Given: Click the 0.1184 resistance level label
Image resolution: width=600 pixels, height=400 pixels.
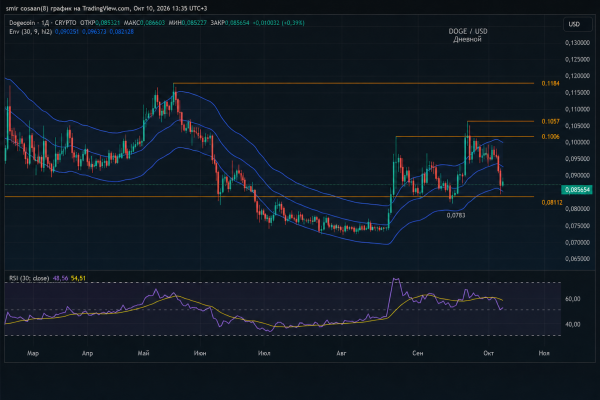Looking at the screenshot, I should [x=550, y=83].
